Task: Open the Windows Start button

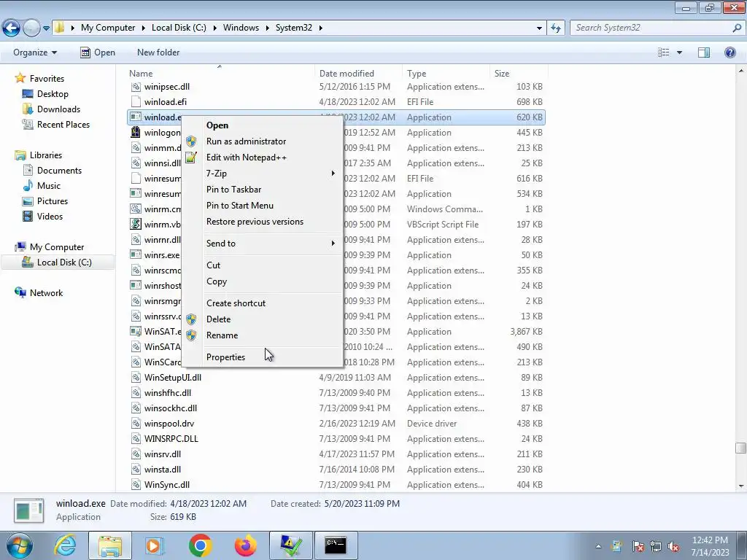Action: (x=19, y=546)
